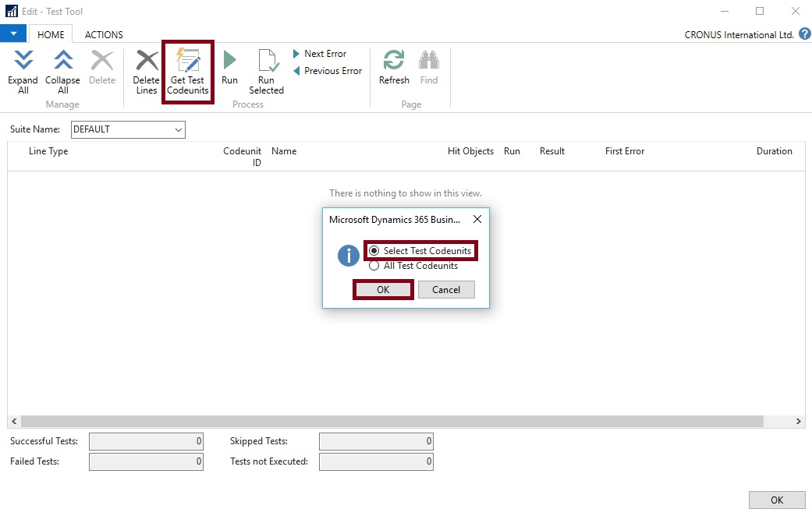
Task: Switch to the HOME tab
Action: pyautogui.click(x=51, y=34)
